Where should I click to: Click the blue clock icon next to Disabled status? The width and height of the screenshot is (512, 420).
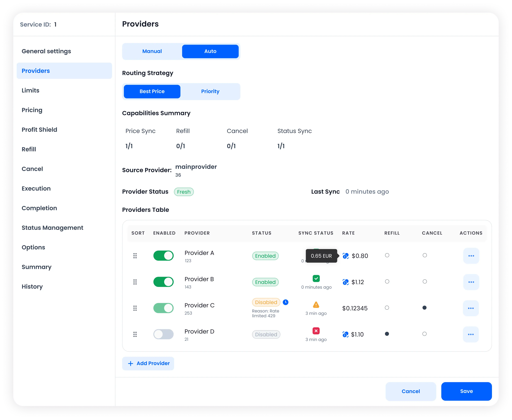(x=286, y=302)
